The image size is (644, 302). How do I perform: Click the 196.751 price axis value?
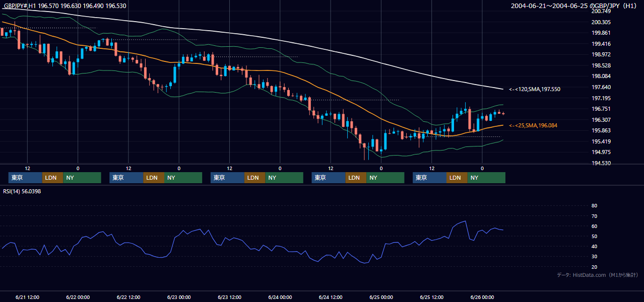coord(601,109)
